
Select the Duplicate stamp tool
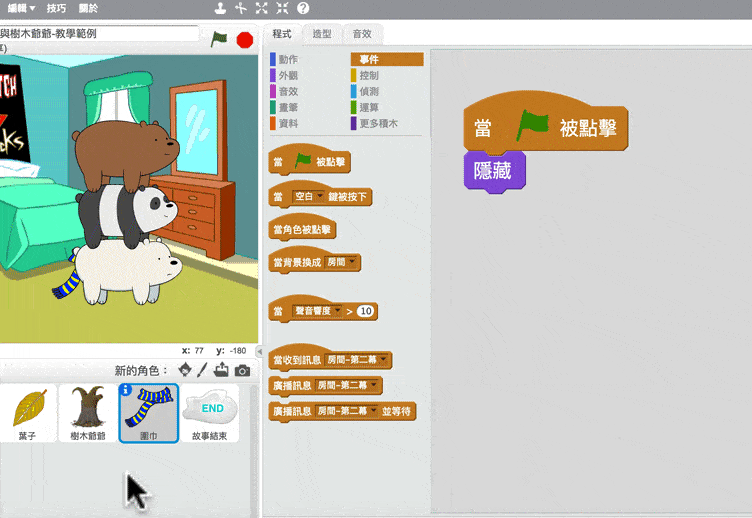coord(220,8)
